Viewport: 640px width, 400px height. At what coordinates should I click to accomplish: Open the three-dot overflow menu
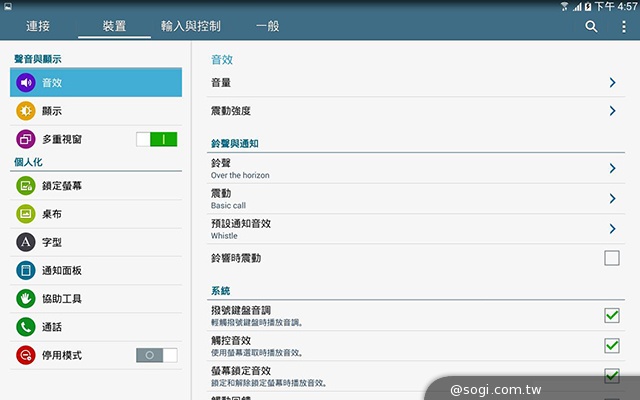pos(624,27)
